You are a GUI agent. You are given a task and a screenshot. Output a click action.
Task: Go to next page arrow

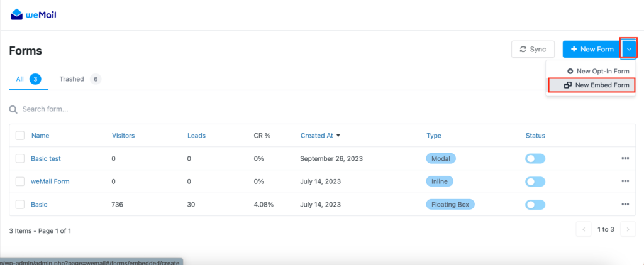tap(628, 229)
